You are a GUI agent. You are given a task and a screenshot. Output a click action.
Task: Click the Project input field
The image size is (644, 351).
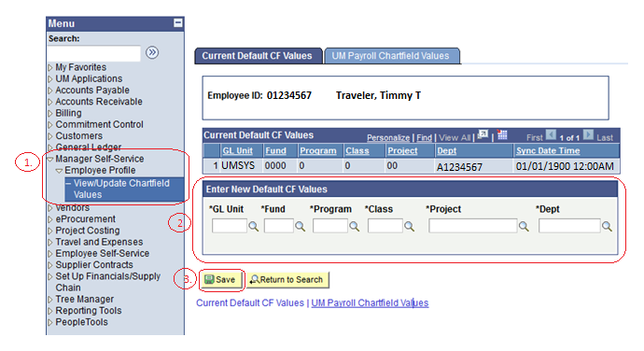[x=472, y=226]
